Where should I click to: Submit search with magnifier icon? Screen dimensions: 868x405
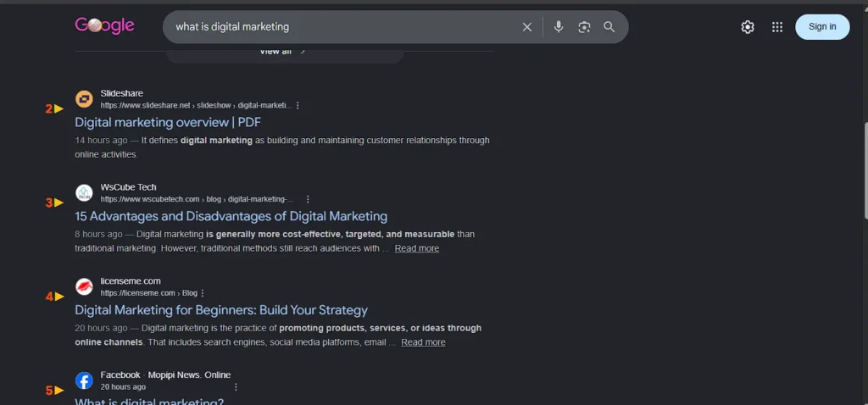609,27
